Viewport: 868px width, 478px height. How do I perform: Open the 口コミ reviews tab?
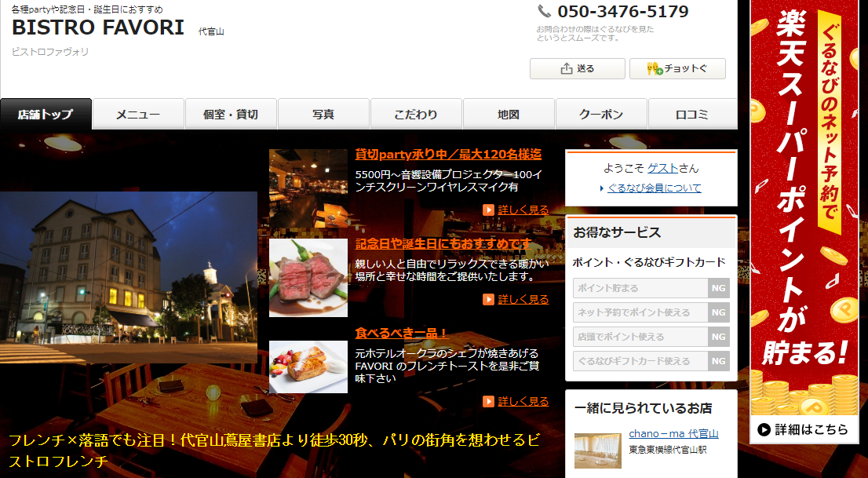[x=692, y=115]
